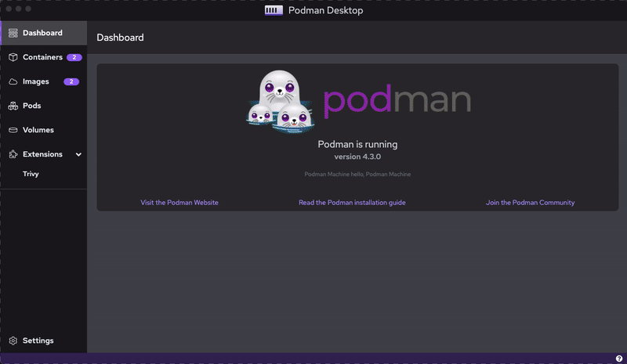Click the Extensions puzzle icon

13,154
